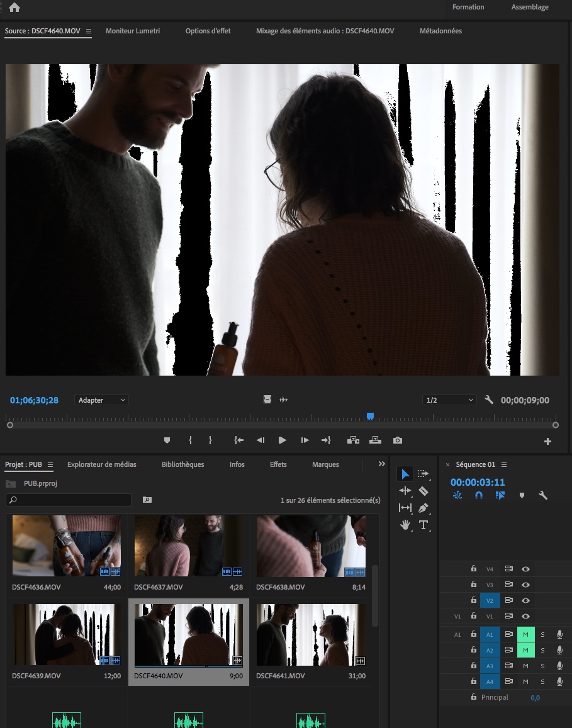This screenshot has height=728, width=572.
Task: Select the Pen tool
Action: (x=423, y=508)
